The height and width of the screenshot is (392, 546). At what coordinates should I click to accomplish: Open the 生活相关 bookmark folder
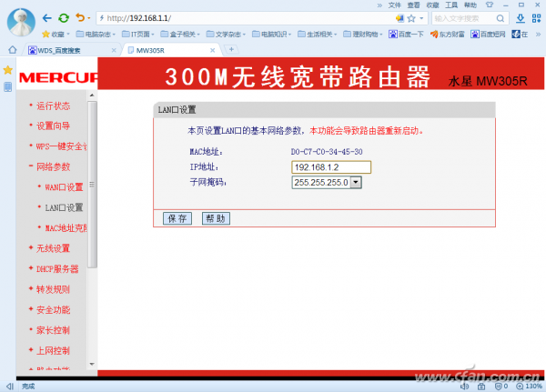pos(318,35)
